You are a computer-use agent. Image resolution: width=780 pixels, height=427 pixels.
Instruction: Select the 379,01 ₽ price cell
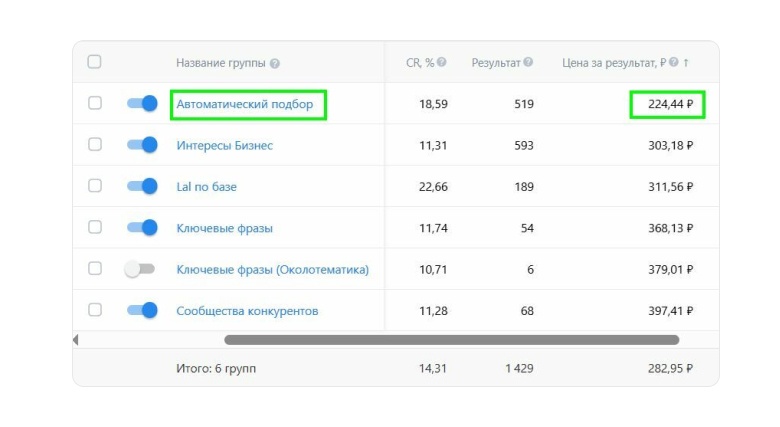point(670,269)
